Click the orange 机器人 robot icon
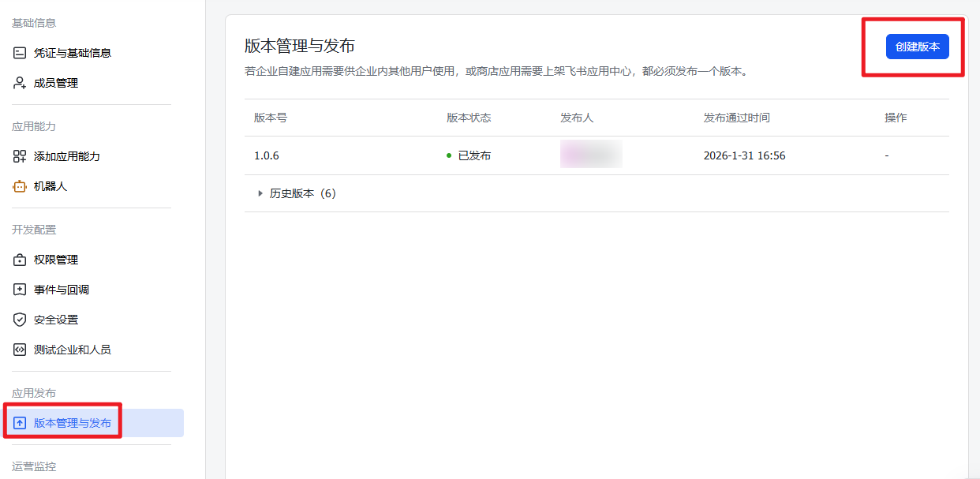The width and height of the screenshot is (980, 479). [x=20, y=186]
